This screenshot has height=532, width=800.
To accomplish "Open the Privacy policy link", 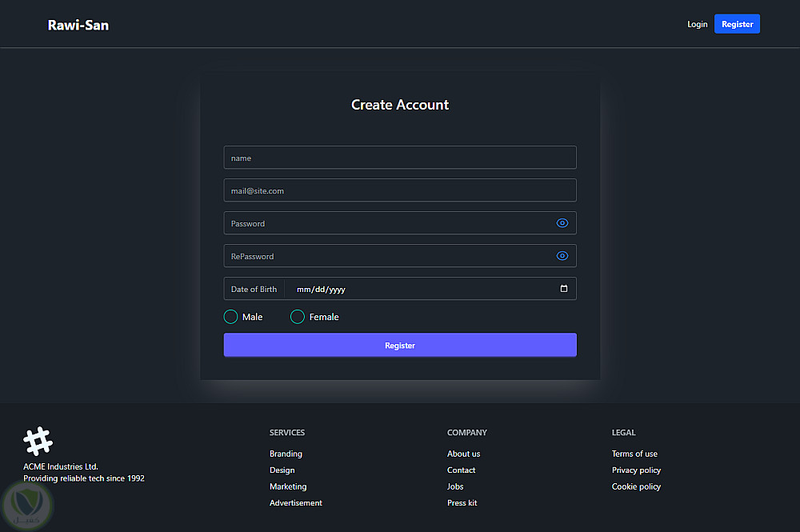I will point(636,470).
